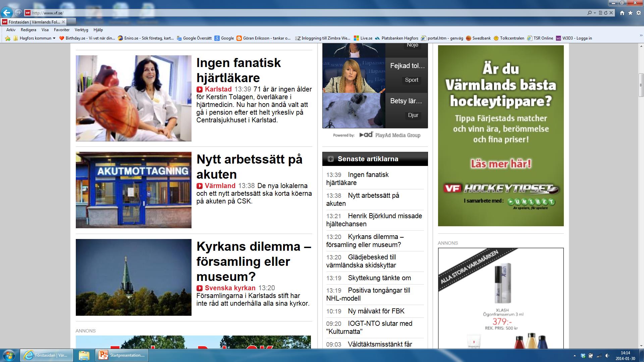Open the Swedbank favorite
The width and height of the screenshot is (644, 362).
(x=478, y=38)
